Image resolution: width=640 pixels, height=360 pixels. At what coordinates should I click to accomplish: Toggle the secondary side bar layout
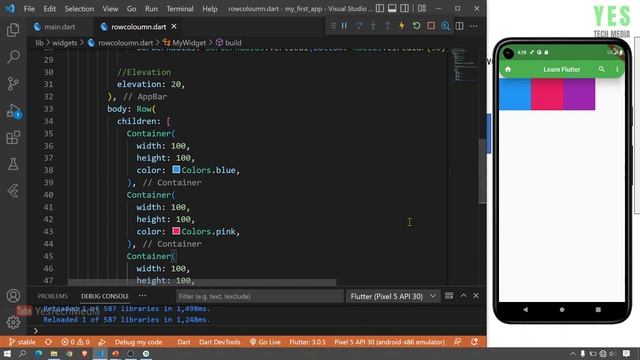click(404, 8)
